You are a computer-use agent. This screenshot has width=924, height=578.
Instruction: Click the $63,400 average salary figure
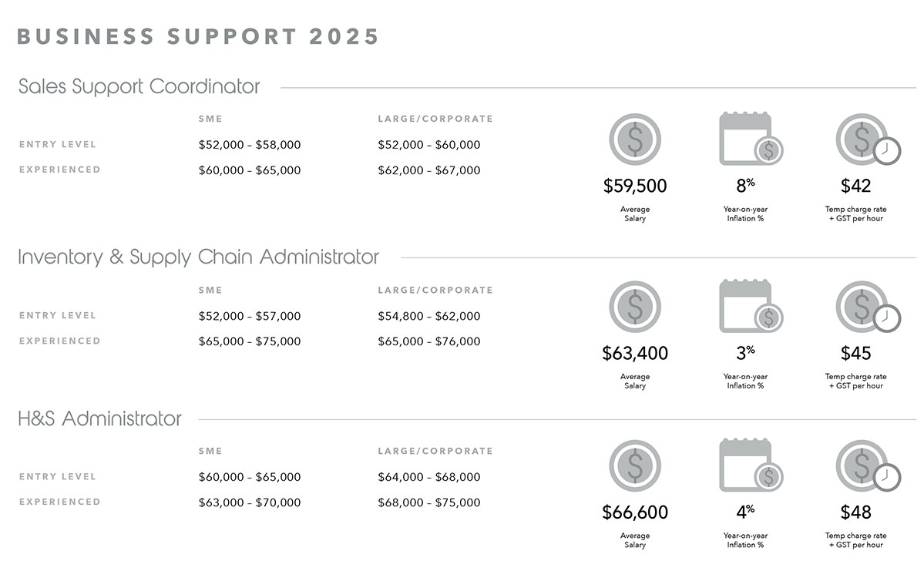click(635, 354)
